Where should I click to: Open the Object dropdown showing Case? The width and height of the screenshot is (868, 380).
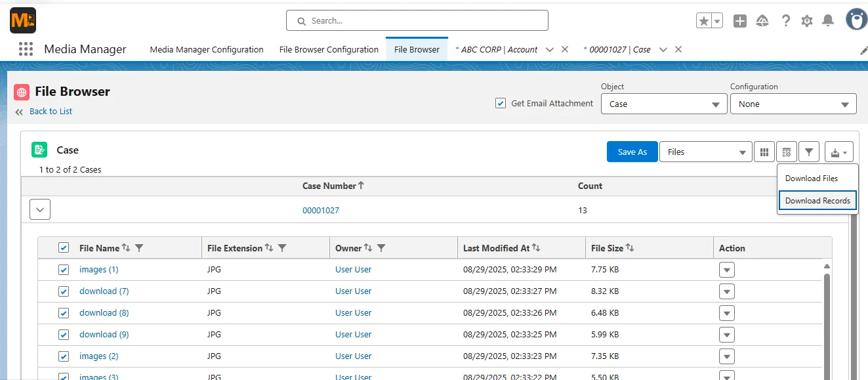coord(664,104)
